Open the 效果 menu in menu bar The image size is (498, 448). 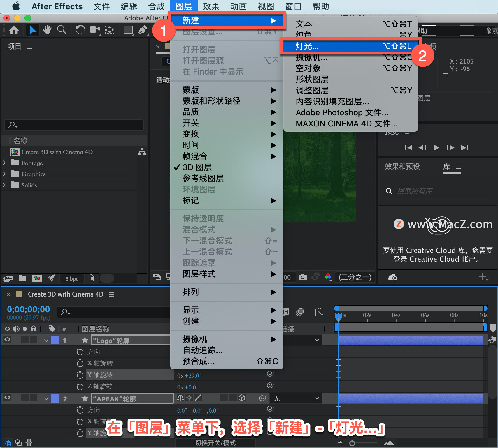pyautogui.click(x=211, y=6)
